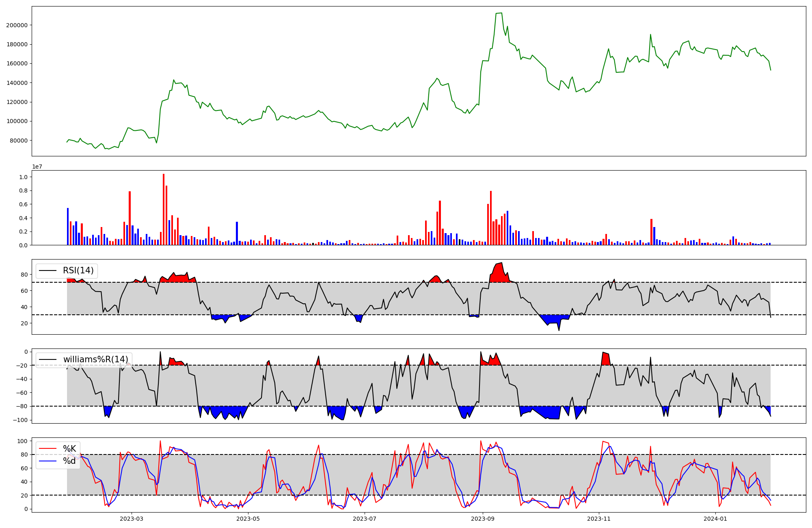Click the 2023-05 date tick label

[x=248, y=519]
